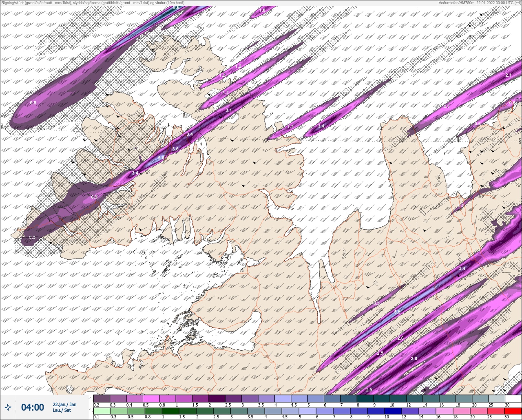Click the 3.6 precipitation value on map

pyautogui.click(x=175, y=149)
